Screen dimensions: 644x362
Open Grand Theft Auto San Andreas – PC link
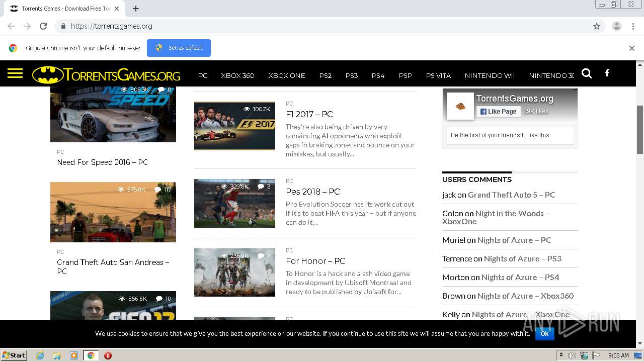pos(113,266)
